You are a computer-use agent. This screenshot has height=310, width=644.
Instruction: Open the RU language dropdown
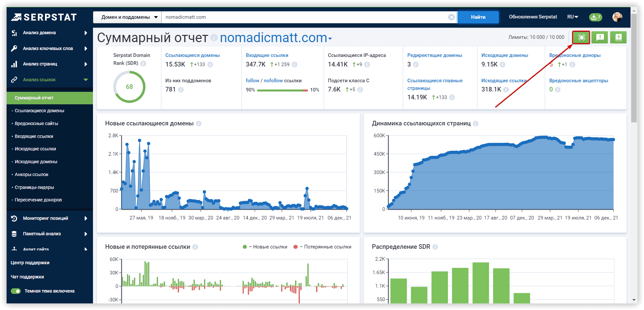[572, 17]
